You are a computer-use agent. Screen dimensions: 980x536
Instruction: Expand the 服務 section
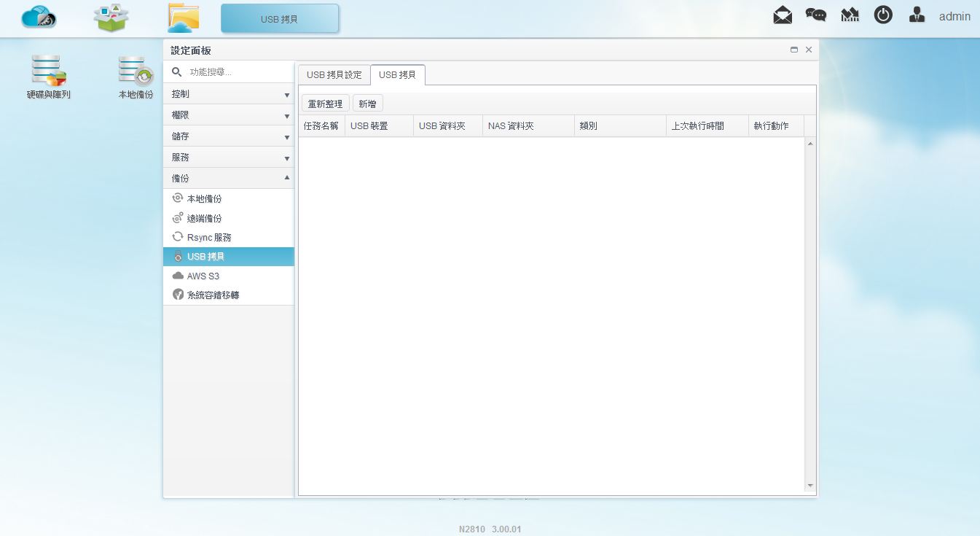coord(229,158)
